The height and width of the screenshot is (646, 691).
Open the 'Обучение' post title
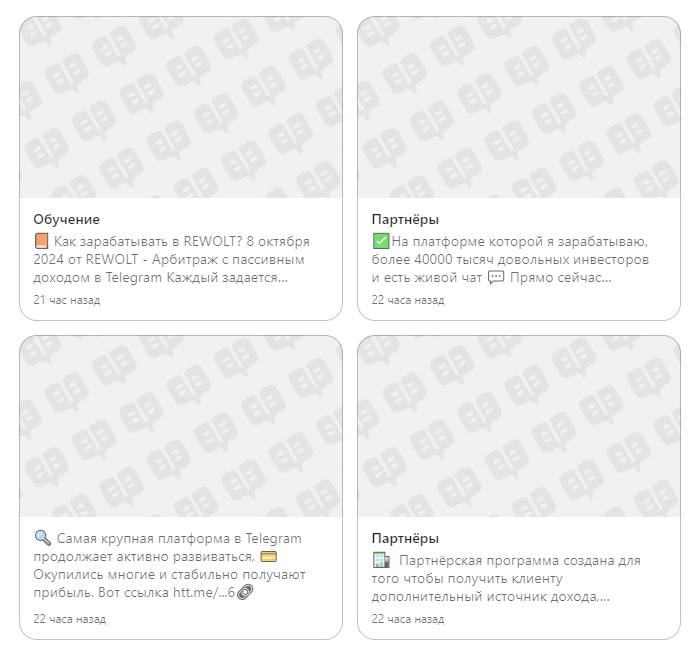66,219
